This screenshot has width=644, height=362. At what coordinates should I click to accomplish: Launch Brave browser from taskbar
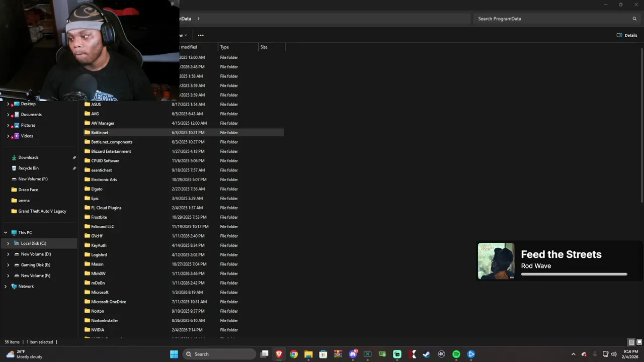(x=279, y=354)
